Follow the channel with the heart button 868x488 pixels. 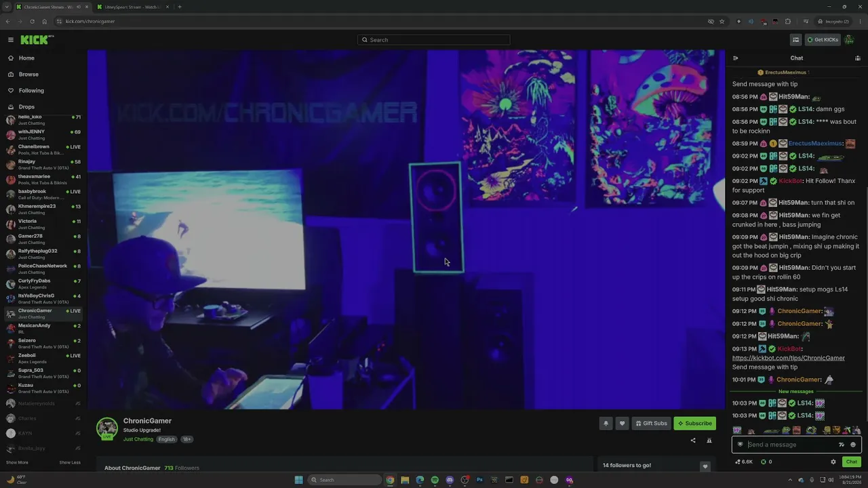[x=622, y=424]
